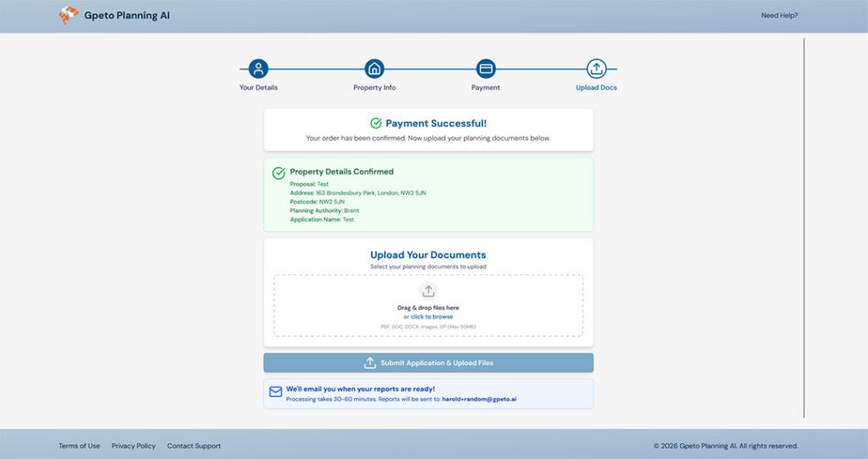Click the Payment step label
The width and height of the screenshot is (868, 459).
click(486, 87)
